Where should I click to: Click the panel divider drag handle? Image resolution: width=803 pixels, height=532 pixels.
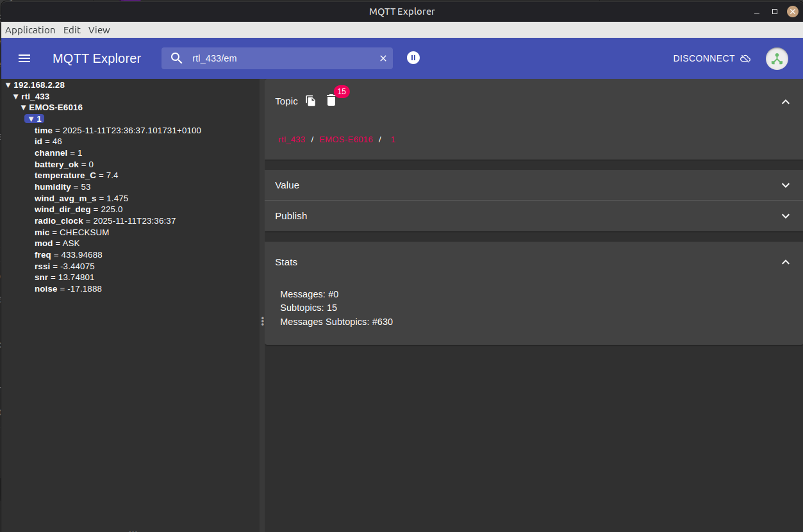click(262, 321)
